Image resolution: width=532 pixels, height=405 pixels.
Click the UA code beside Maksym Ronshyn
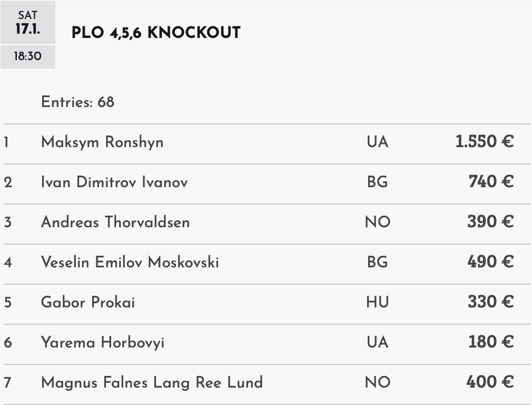pyautogui.click(x=378, y=142)
